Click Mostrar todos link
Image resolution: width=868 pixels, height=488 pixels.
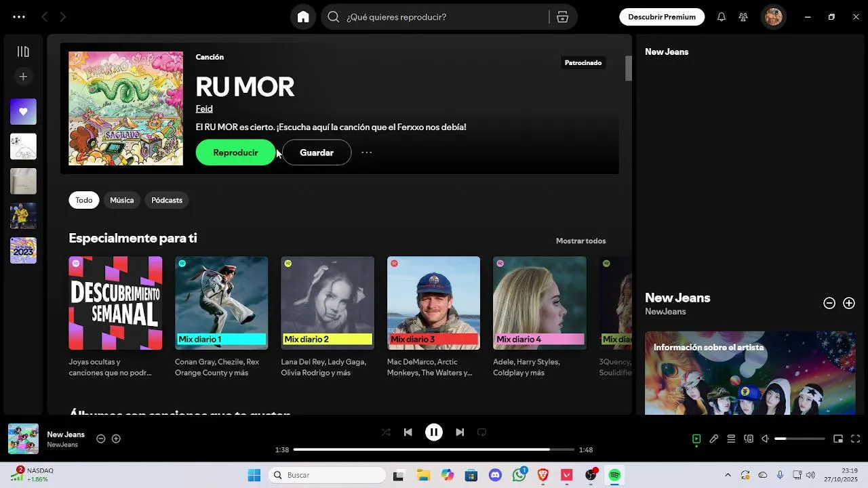pyautogui.click(x=580, y=241)
